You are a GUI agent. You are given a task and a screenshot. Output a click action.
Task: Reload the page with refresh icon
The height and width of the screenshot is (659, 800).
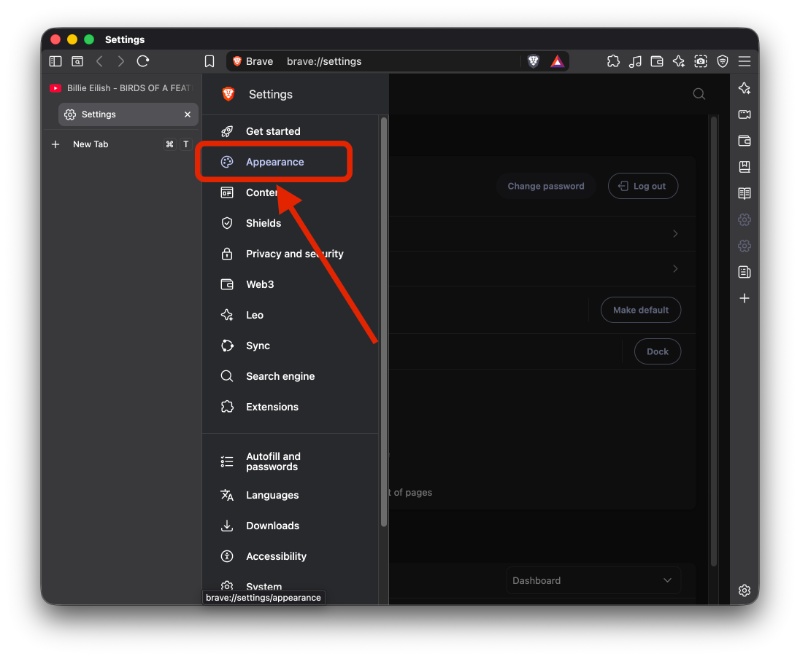(x=143, y=61)
